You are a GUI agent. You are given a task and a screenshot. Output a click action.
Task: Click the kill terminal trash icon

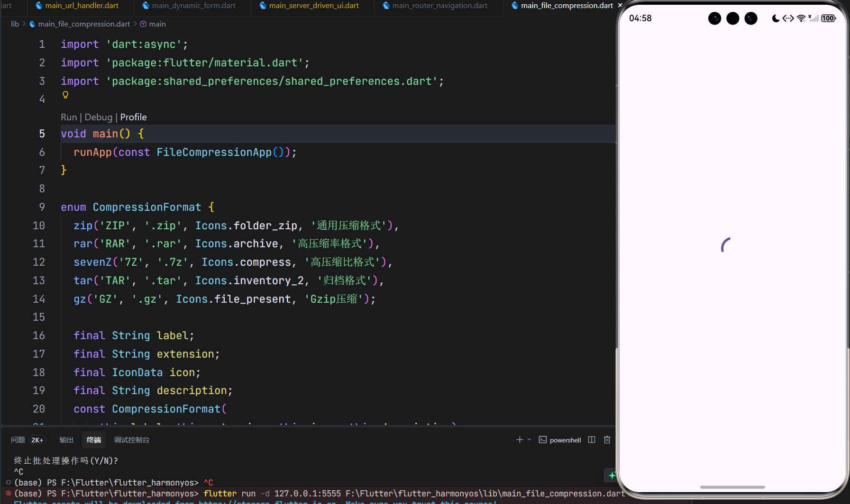pyautogui.click(x=607, y=440)
